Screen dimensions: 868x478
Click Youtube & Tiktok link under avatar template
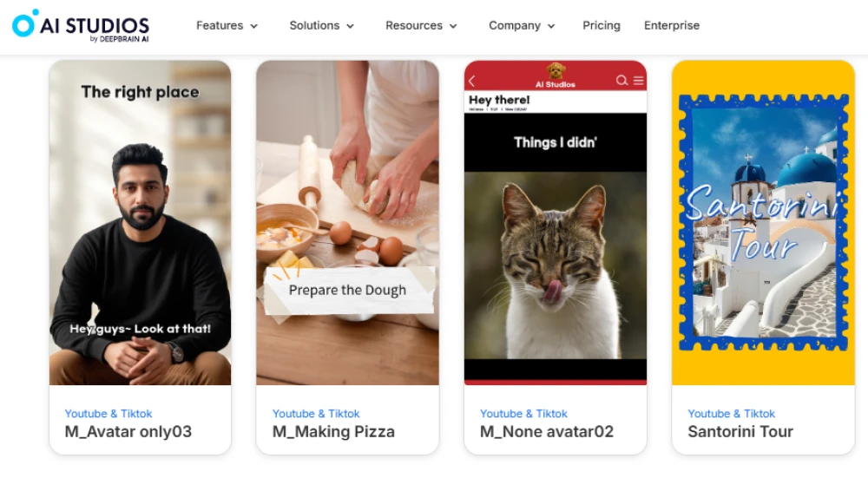[108, 414]
